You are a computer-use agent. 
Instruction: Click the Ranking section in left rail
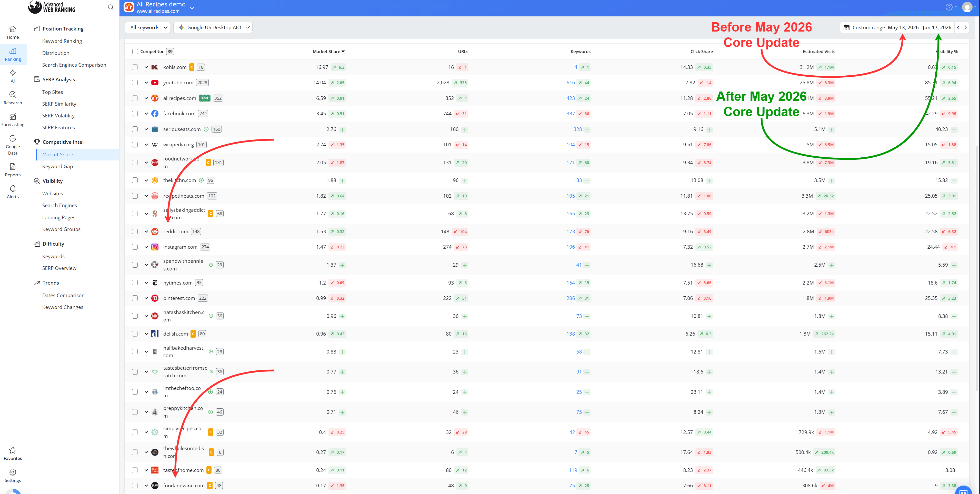click(x=13, y=54)
